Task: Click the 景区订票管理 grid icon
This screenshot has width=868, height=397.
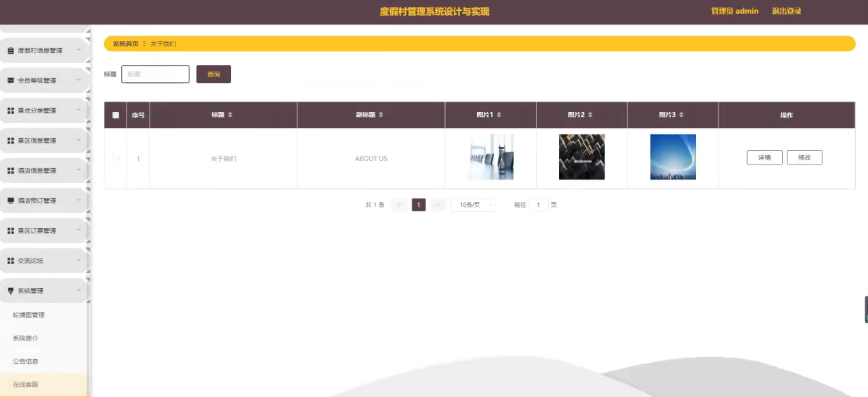Action: tap(11, 231)
